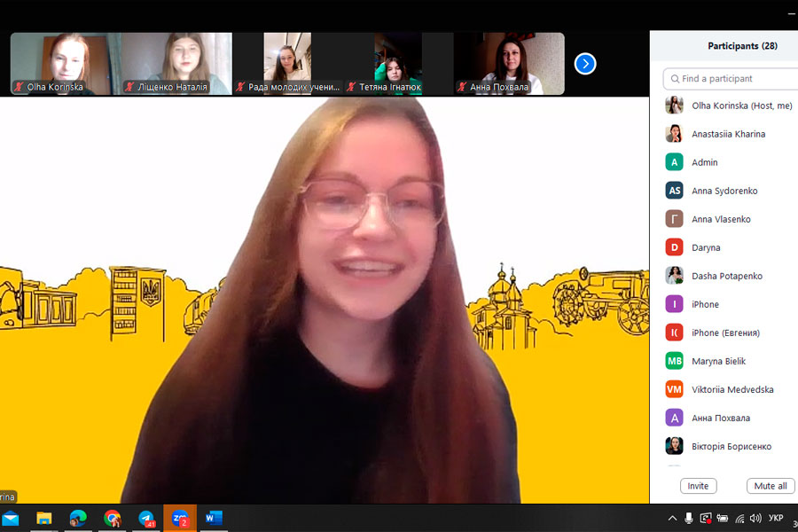Show next video thumbnails with blue arrow
The image size is (798, 532).
point(585,64)
